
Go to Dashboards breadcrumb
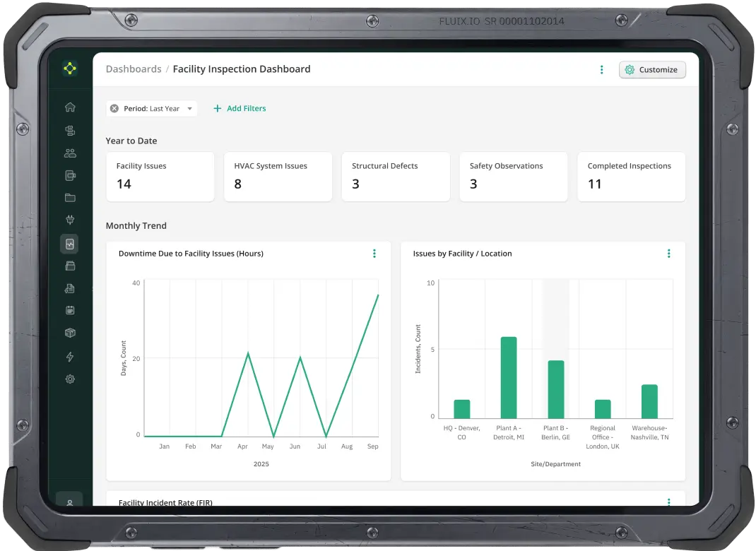134,69
